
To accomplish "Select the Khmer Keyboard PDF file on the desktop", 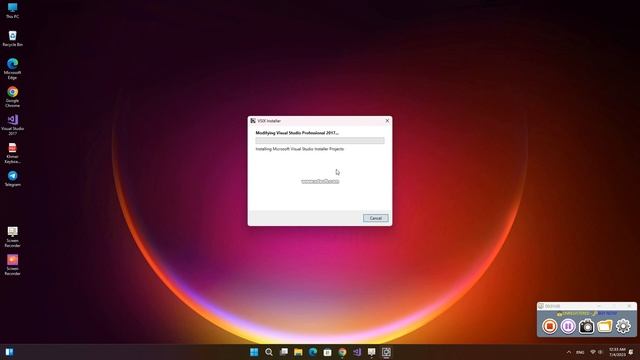I will [x=12, y=153].
